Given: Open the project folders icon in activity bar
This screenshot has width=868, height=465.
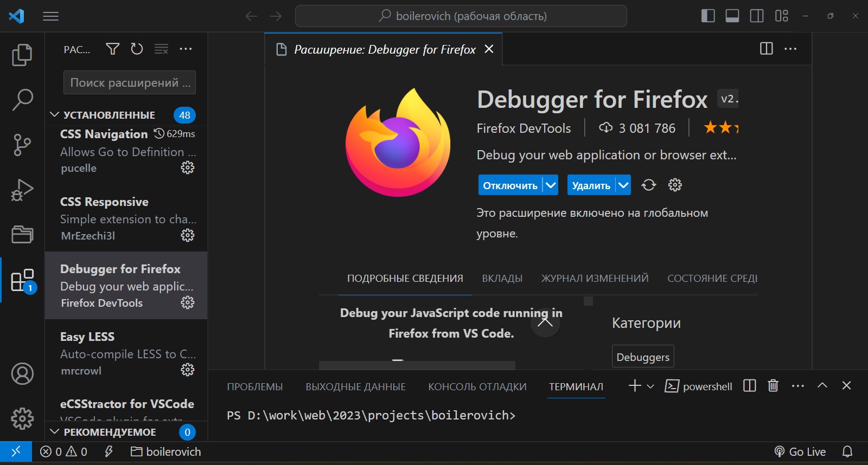Looking at the screenshot, I should (22, 235).
